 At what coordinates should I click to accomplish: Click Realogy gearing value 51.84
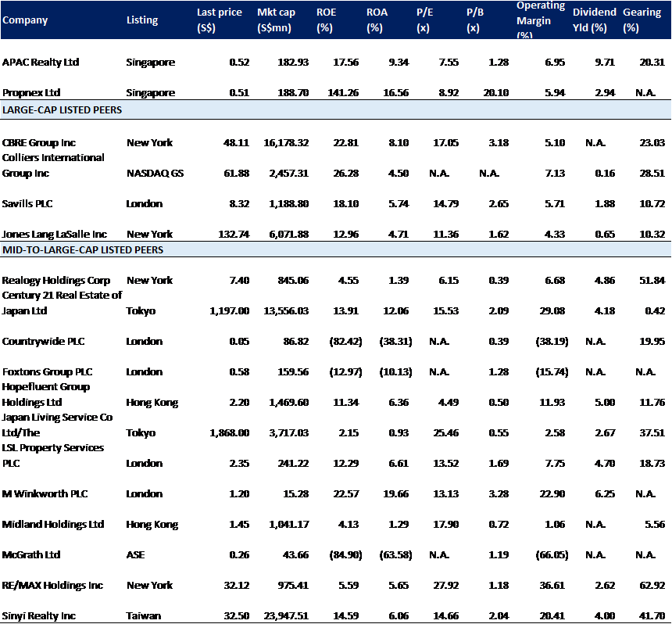[652, 281]
